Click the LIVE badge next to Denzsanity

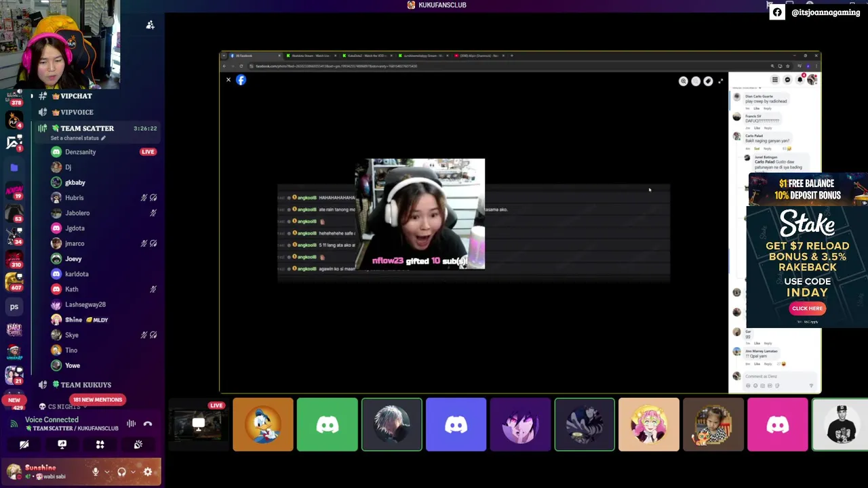pyautogui.click(x=148, y=152)
